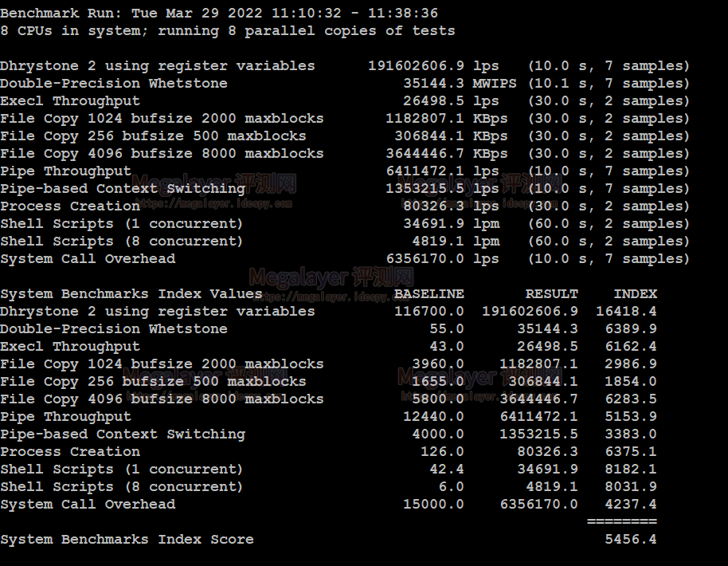Select the final index score 5456.4
The width and height of the screenshot is (728, 566).
pyautogui.click(x=630, y=540)
